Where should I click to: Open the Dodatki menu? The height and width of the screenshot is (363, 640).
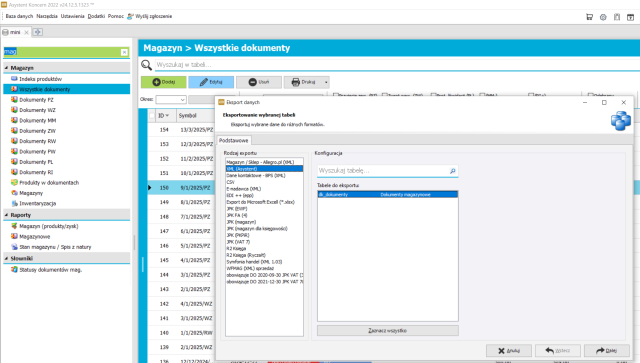click(x=96, y=16)
